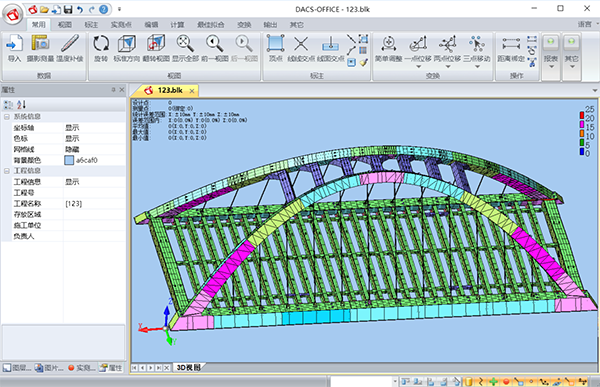Pin the 属性 panel with pushpin
Image resolution: width=600 pixels, height=387 pixels.
[x=113, y=90]
